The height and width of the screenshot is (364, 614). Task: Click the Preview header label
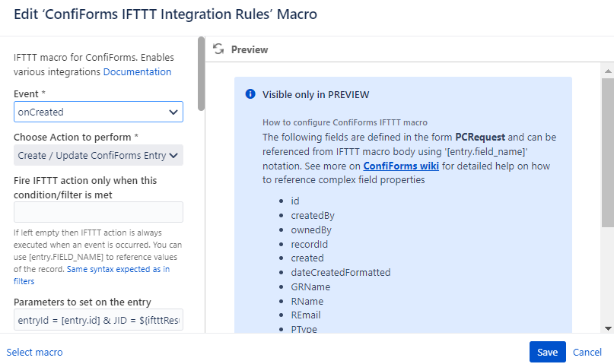coord(250,49)
